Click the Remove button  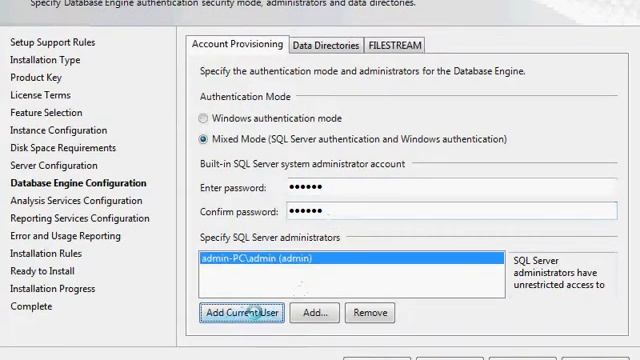tap(370, 313)
